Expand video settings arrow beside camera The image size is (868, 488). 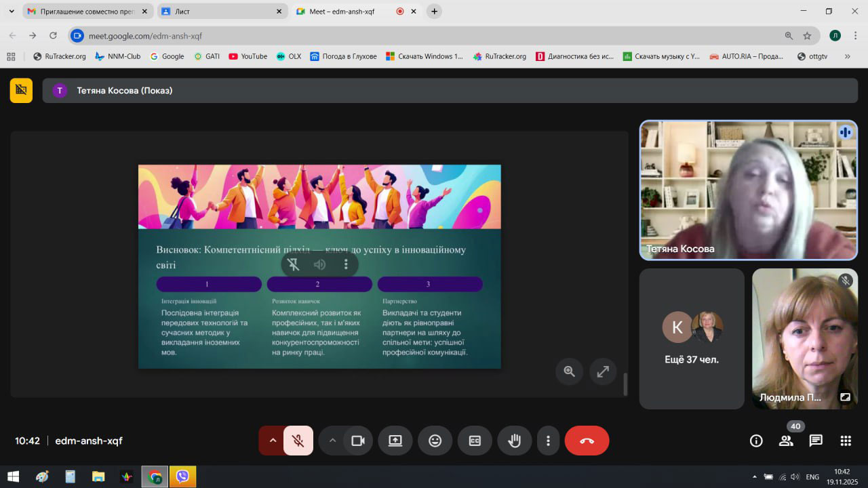(332, 441)
